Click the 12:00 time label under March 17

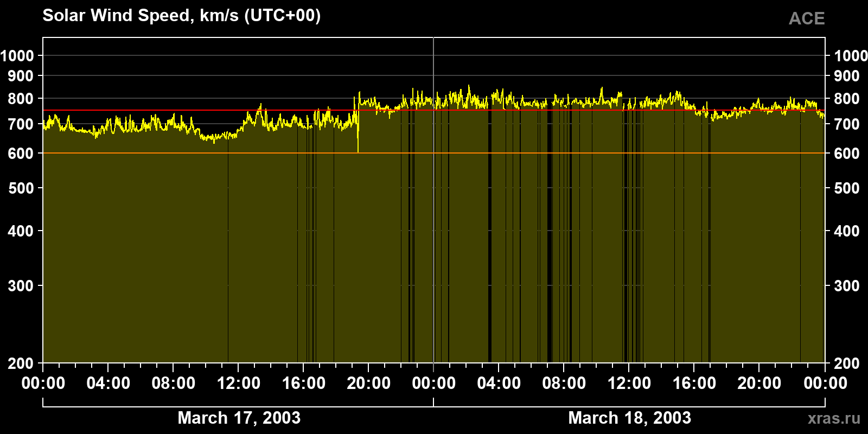[239, 383]
